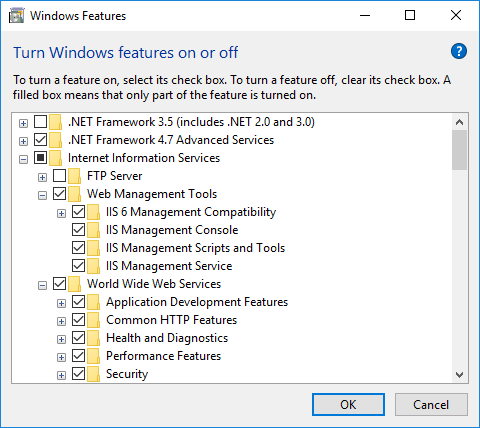Click folder icon beside Application Development Features

93,302
